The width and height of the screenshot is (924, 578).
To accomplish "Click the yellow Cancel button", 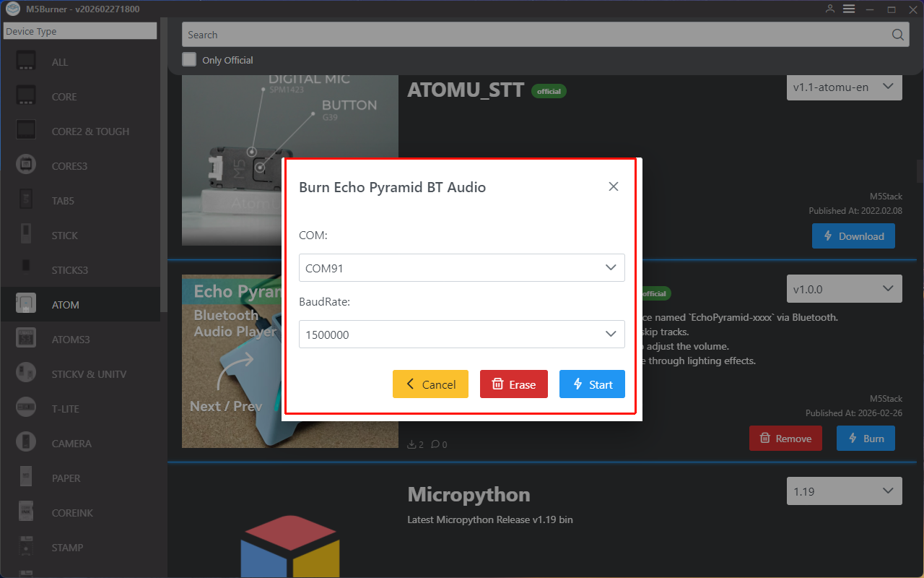I will (430, 384).
